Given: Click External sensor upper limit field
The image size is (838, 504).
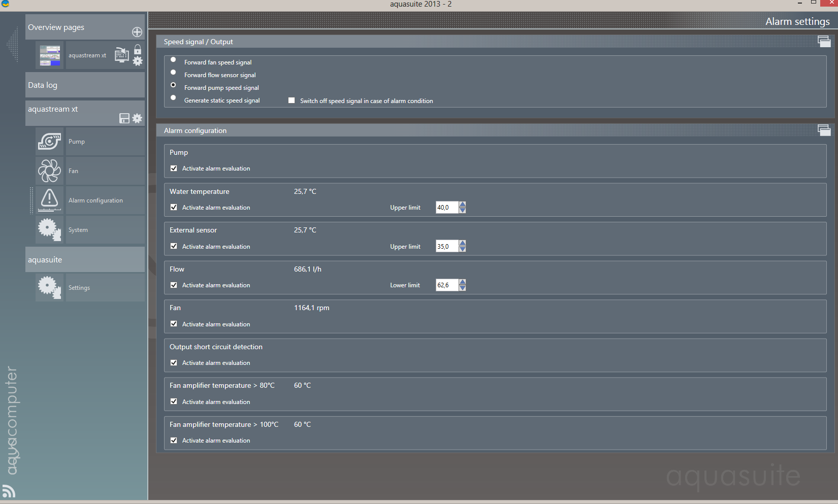Looking at the screenshot, I should [x=447, y=247].
